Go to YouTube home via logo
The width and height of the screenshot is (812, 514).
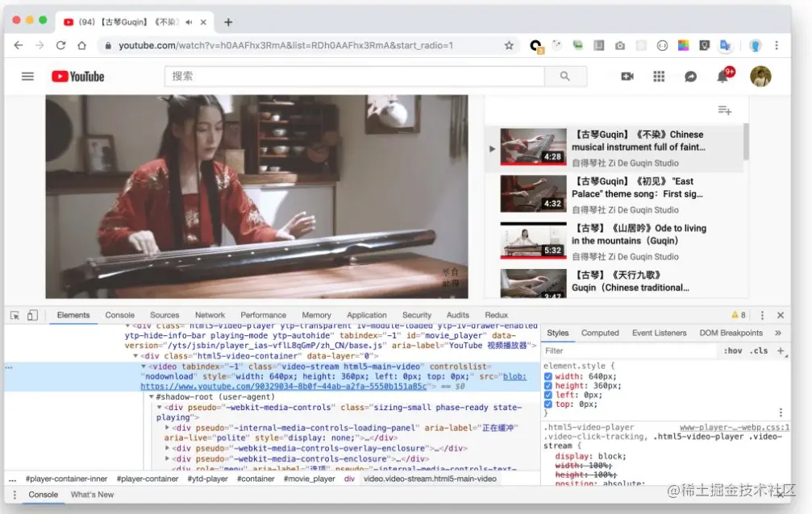[78, 77]
